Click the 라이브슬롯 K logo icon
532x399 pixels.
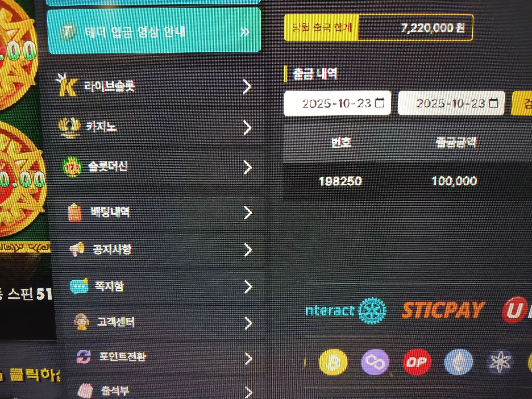click(66, 85)
